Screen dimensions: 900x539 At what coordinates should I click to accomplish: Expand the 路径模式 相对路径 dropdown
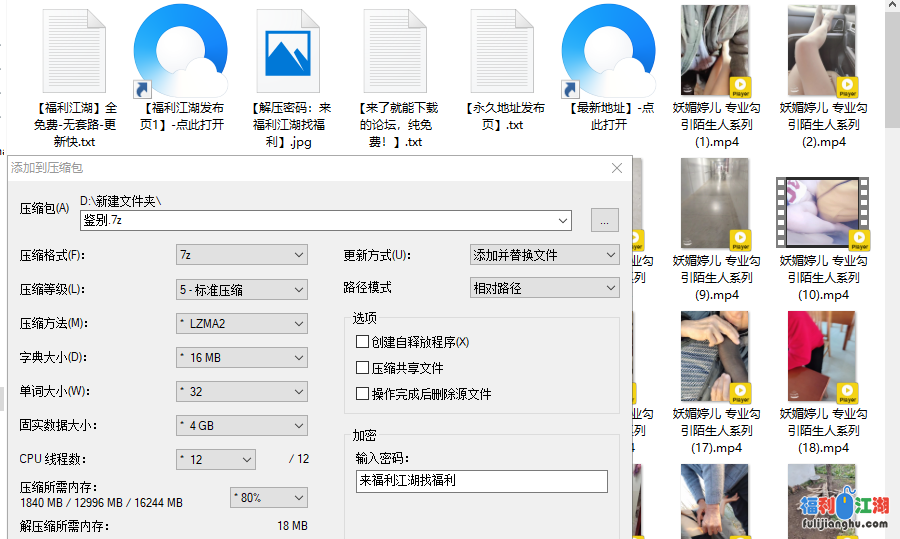coord(544,288)
